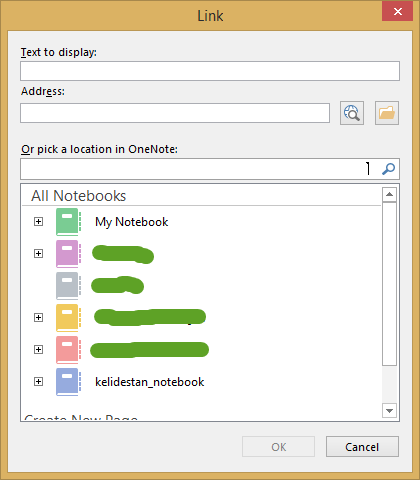
Task: Expand the kelidestan_notebook tree node
Action: [x=39, y=382]
